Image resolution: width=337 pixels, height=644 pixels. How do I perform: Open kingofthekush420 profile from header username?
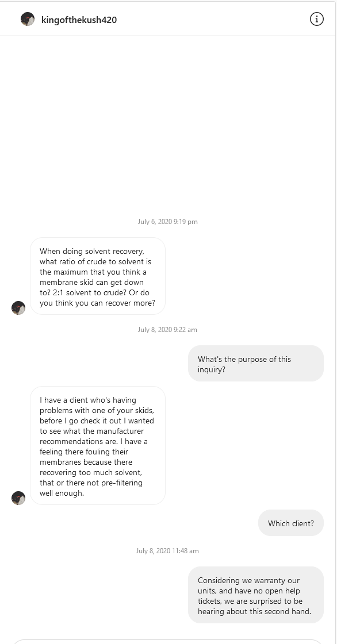(79, 20)
